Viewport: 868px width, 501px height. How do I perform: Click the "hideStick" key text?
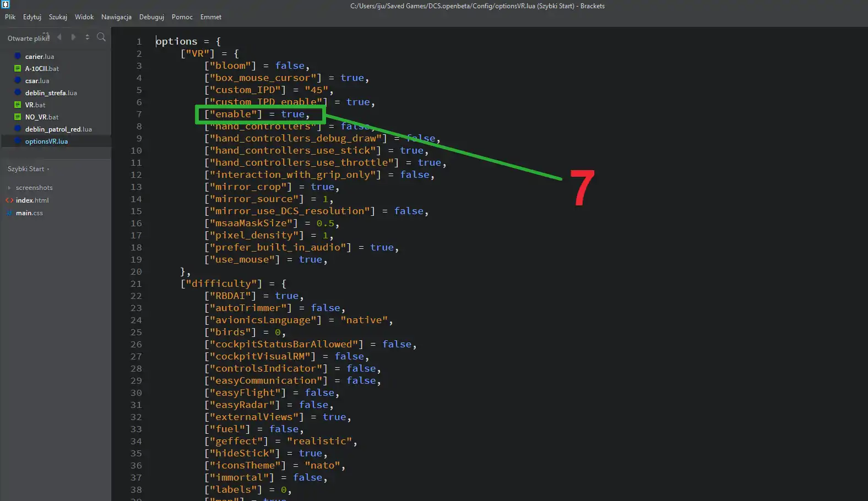[x=242, y=453]
